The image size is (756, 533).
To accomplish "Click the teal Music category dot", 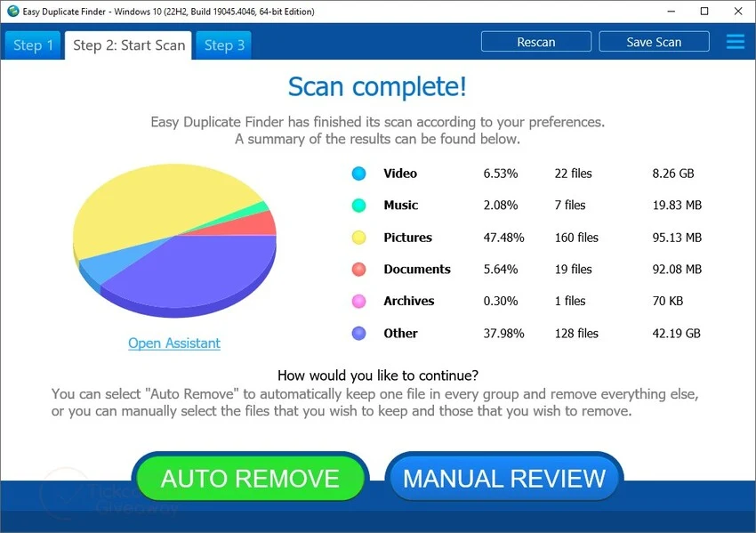I will (358, 206).
